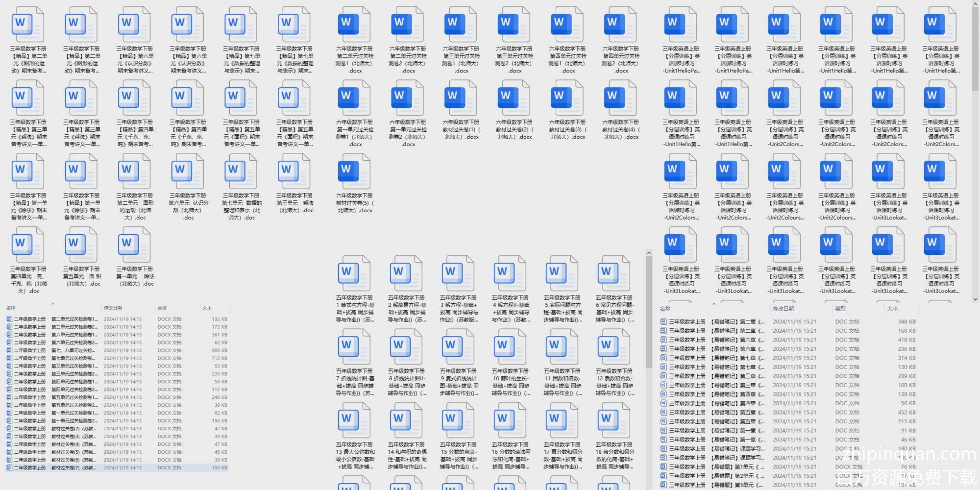
Task: Select 五年级数学下册 18 带分数和假分数 file icon
Action: pos(614,420)
